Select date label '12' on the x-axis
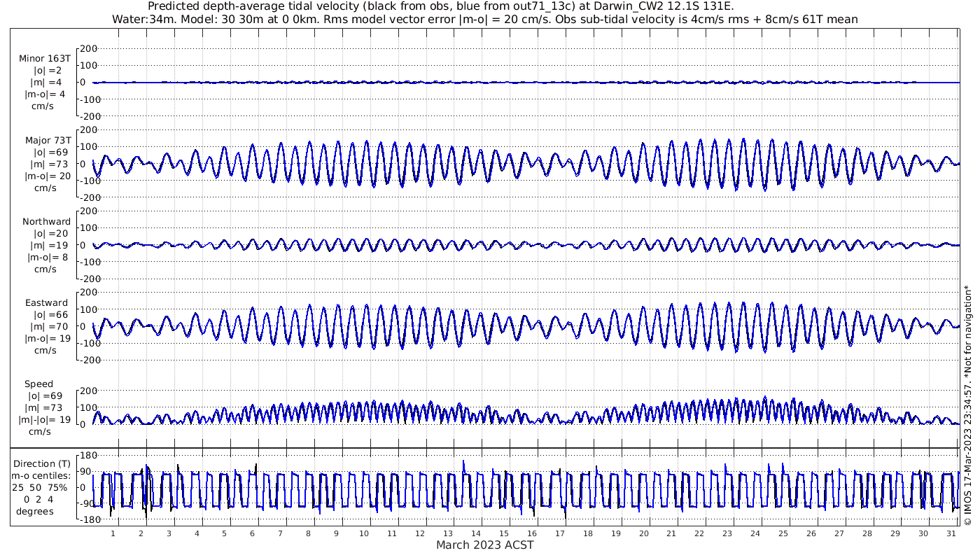Viewport: 980px width, 560px height. (420, 533)
